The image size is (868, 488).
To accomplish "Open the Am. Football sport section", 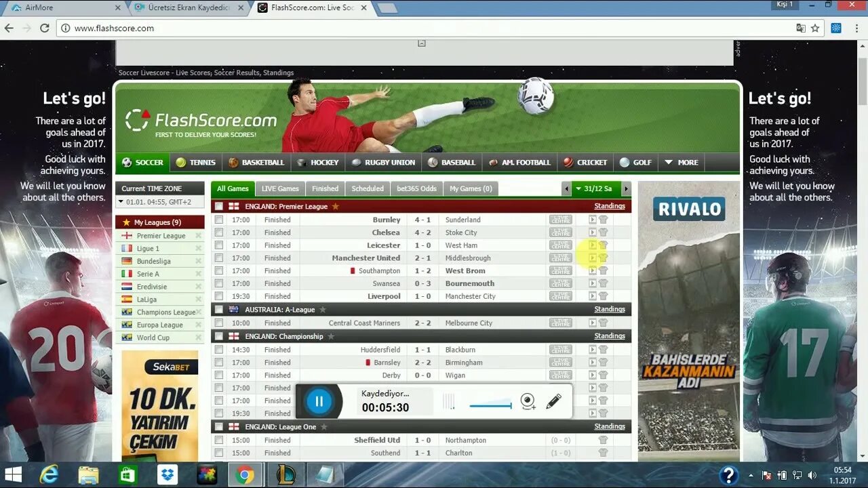I will pos(519,163).
